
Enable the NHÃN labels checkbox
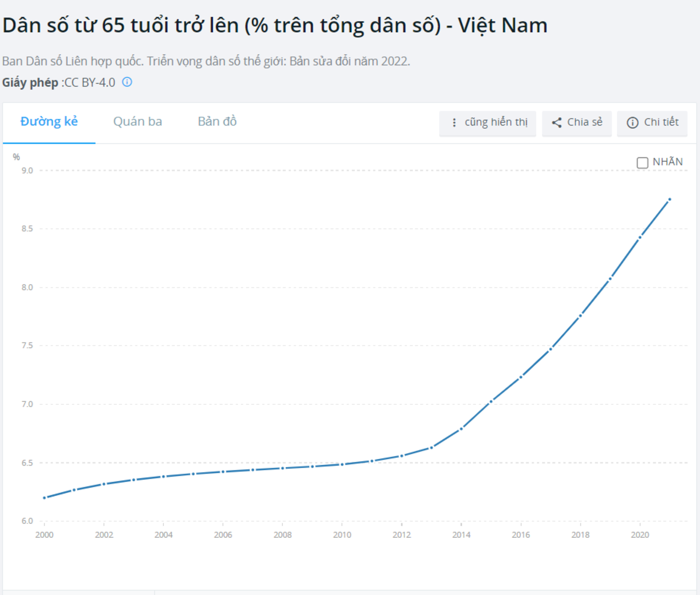tap(642, 163)
